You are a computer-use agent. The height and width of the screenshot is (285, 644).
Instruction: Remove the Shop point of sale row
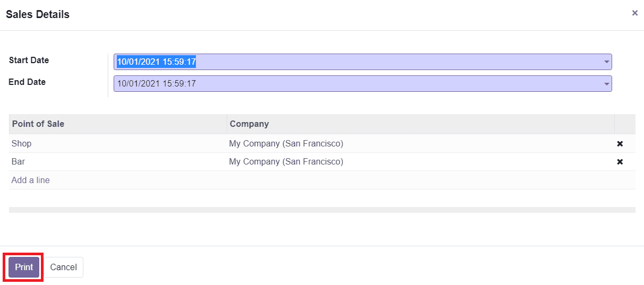coord(620,144)
